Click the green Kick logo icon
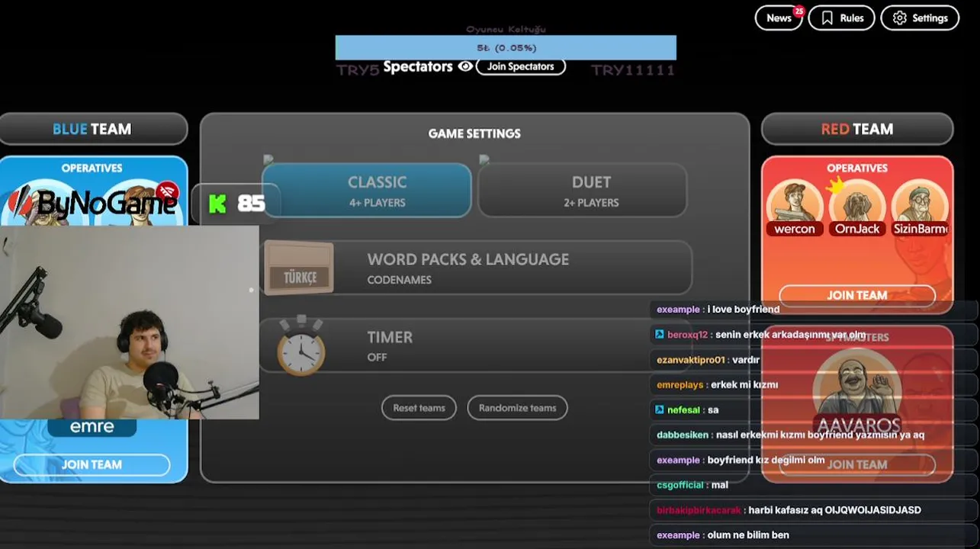The image size is (980, 549). point(217,204)
